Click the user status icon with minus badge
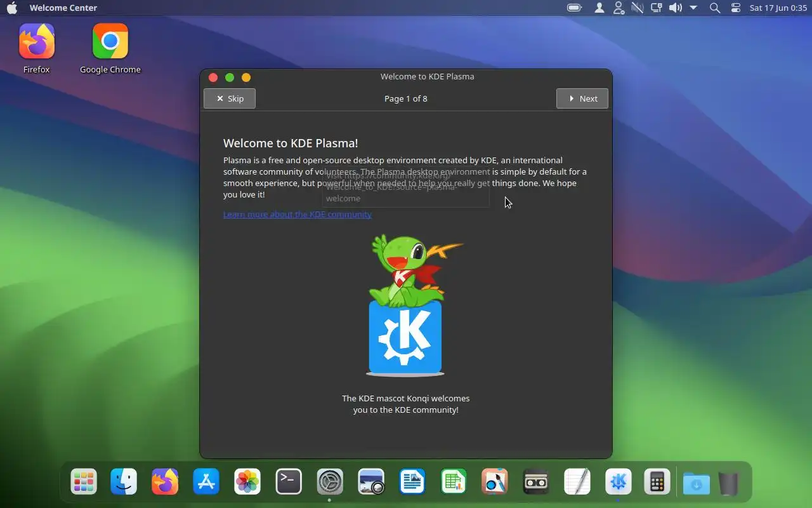Screen dimensions: 812x508 (619, 8)
